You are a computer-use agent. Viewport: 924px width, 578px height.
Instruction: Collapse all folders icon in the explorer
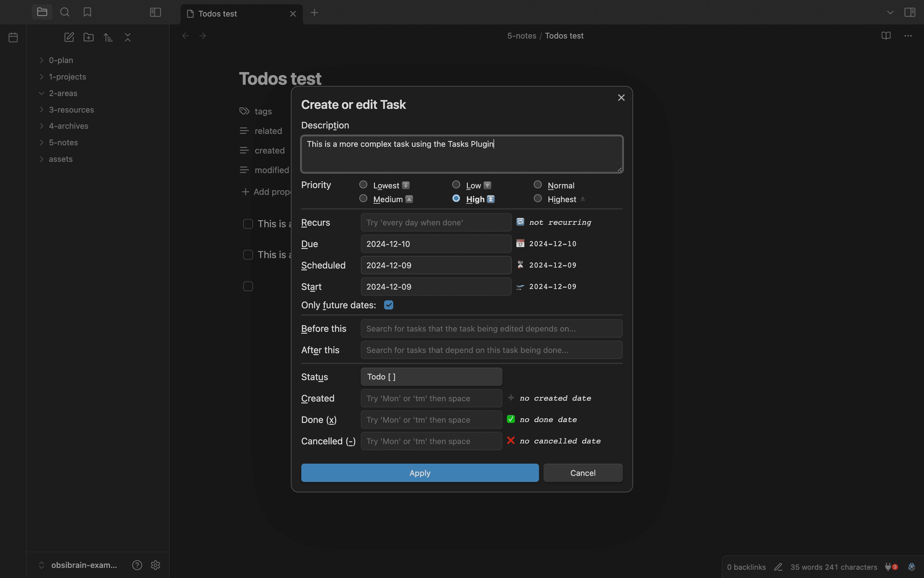tap(128, 37)
